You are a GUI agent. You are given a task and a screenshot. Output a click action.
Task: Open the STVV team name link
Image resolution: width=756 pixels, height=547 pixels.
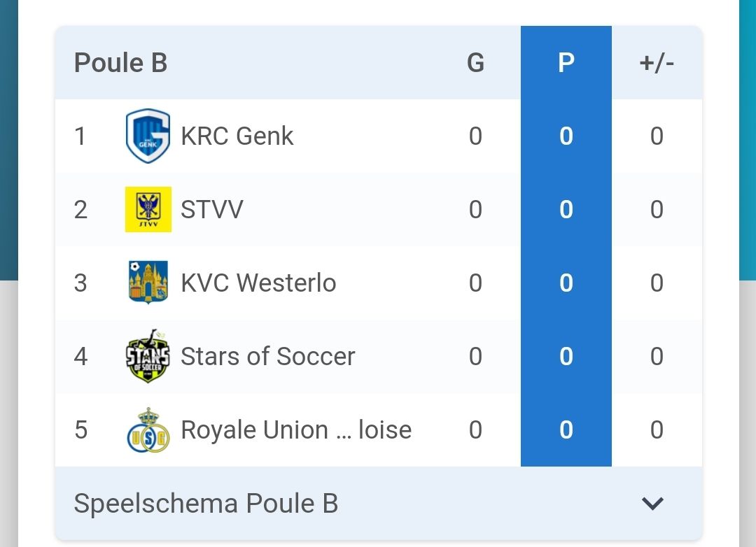211,209
